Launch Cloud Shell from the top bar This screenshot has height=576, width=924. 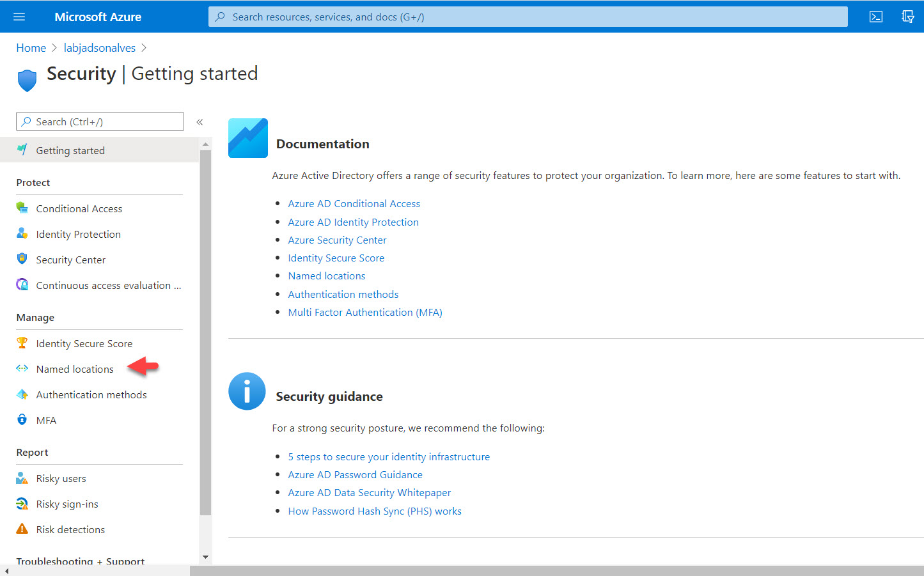tap(876, 17)
